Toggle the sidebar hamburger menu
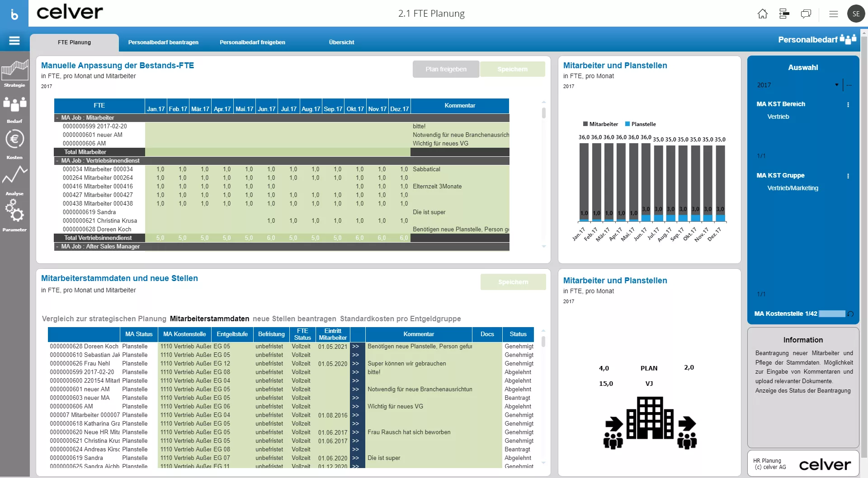The height and width of the screenshot is (478, 868). (x=14, y=41)
